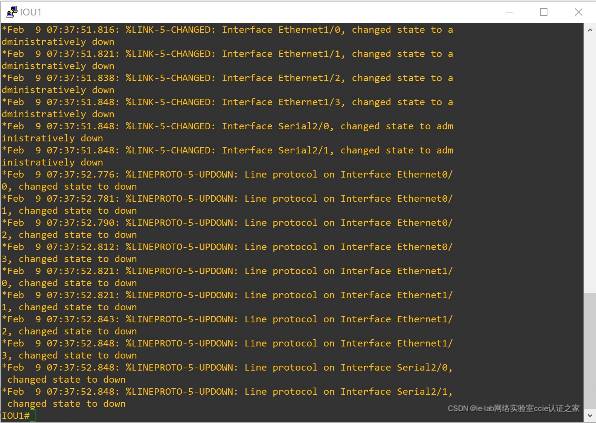Open the PuTTY system menu icon in title bar
Viewport: 596px width, 423px height.
[12, 12]
